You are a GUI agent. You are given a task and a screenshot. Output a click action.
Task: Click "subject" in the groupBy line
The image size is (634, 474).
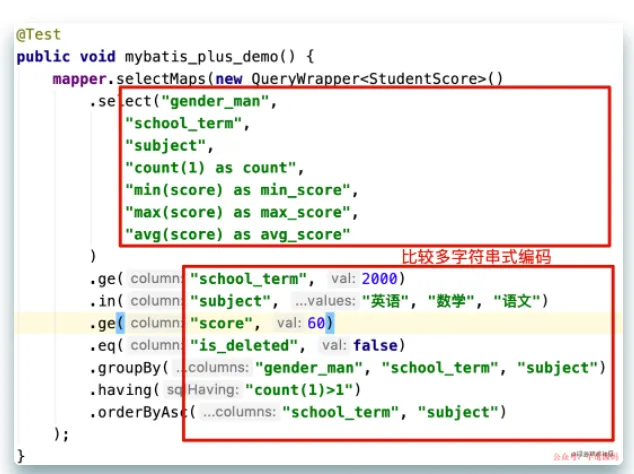pyautogui.click(x=558, y=368)
